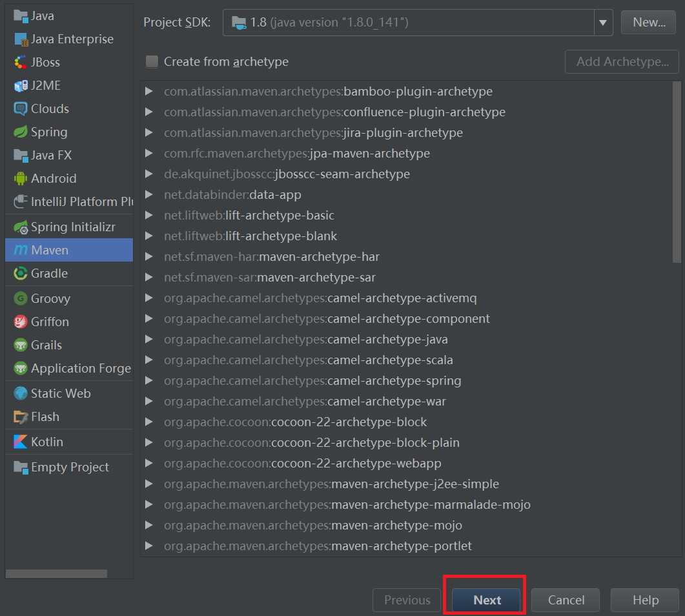Viewport: 685px width, 616px height.
Task: Select camel-archetype-spring row text
Action: [312, 380]
